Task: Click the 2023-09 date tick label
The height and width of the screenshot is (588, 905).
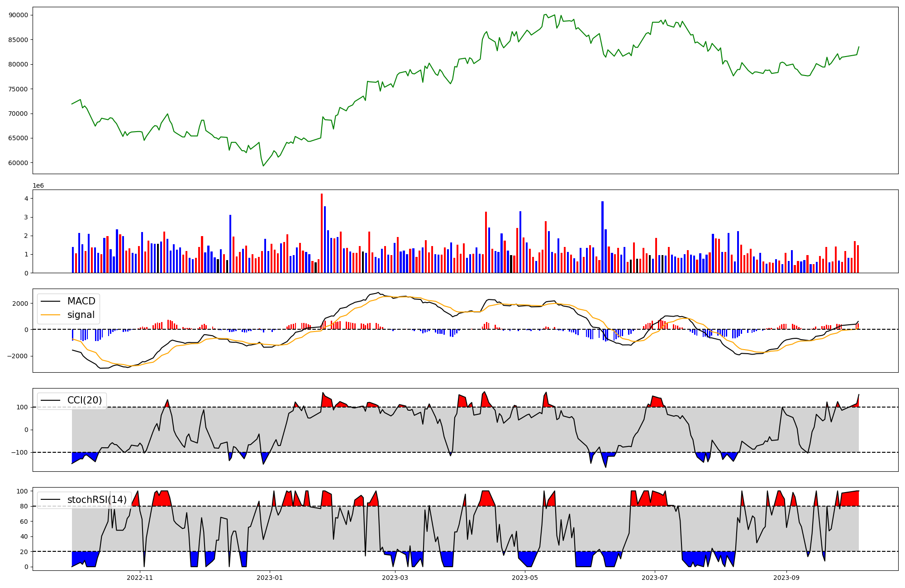Action: 786,578
